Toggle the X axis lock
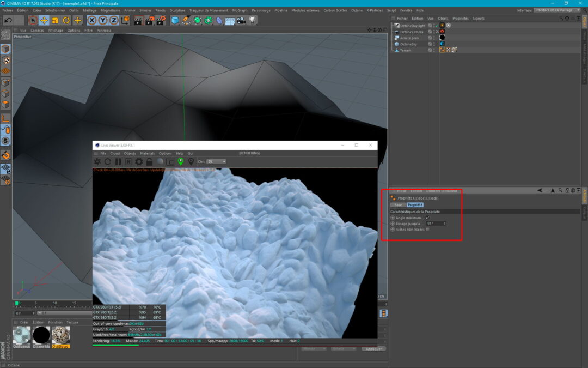Viewport: 588px width, 368px height. pyautogui.click(x=91, y=20)
